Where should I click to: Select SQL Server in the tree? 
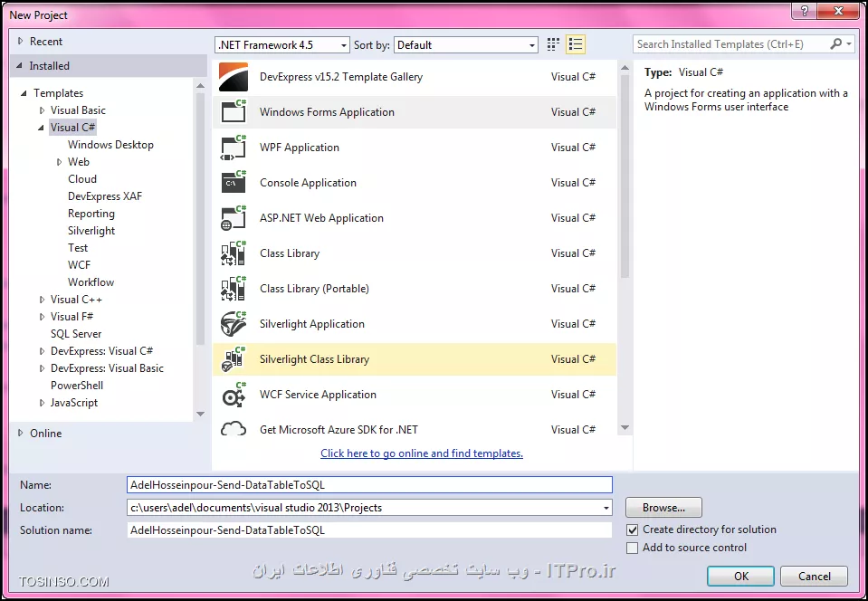click(76, 334)
